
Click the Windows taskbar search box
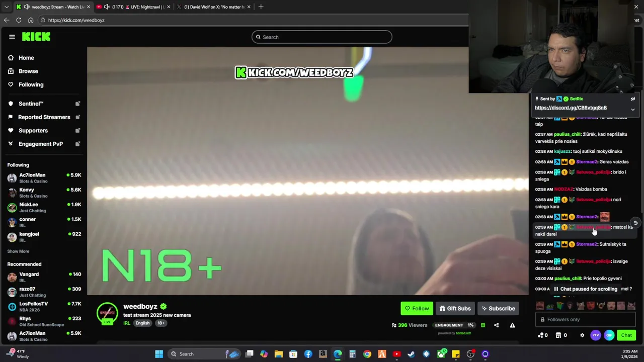(x=205, y=354)
